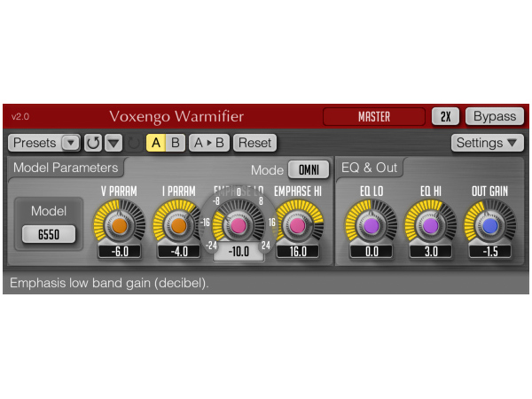Click the EQ HI purple knob

tap(431, 225)
